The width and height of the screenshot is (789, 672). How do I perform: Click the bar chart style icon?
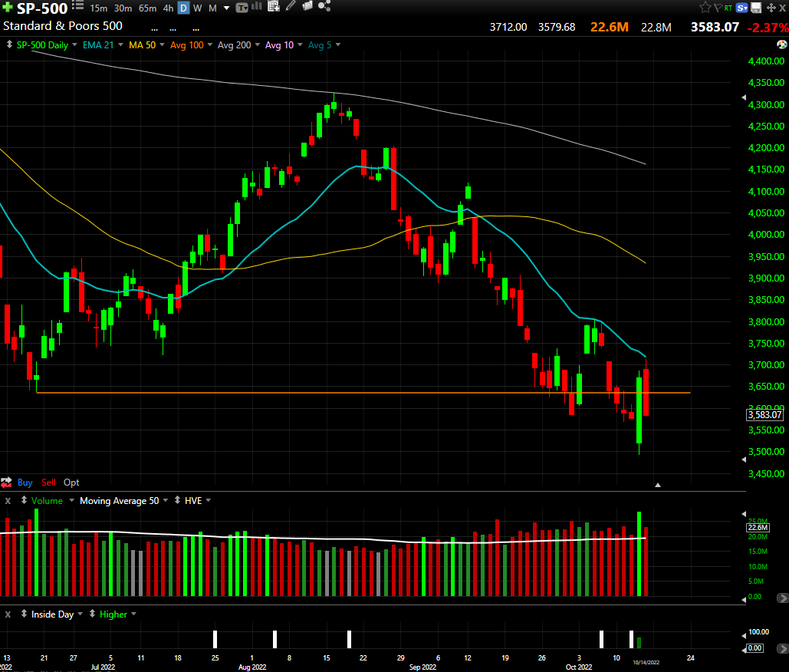click(x=257, y=7)
